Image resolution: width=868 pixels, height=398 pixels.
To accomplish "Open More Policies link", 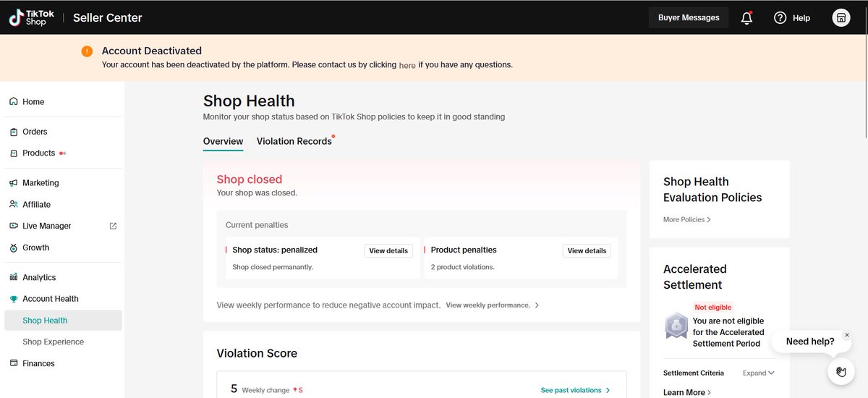I will (x=687, y=219).
